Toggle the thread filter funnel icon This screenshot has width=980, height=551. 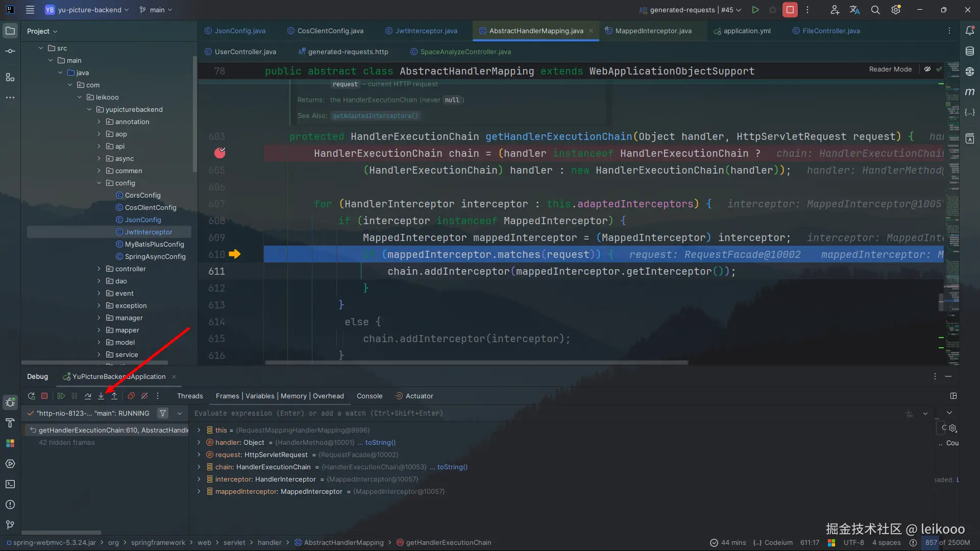163,413
